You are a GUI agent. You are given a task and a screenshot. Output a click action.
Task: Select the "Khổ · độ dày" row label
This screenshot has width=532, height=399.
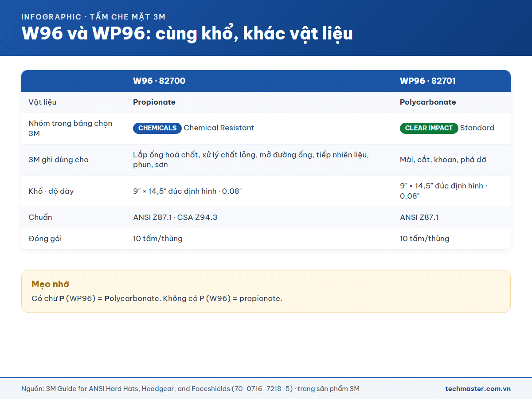point(51,191)
